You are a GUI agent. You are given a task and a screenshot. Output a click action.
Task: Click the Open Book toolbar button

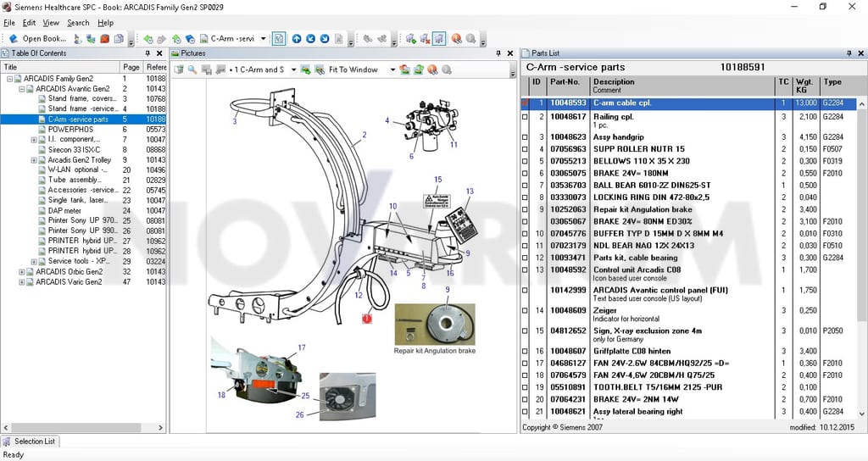click(37, 39)
